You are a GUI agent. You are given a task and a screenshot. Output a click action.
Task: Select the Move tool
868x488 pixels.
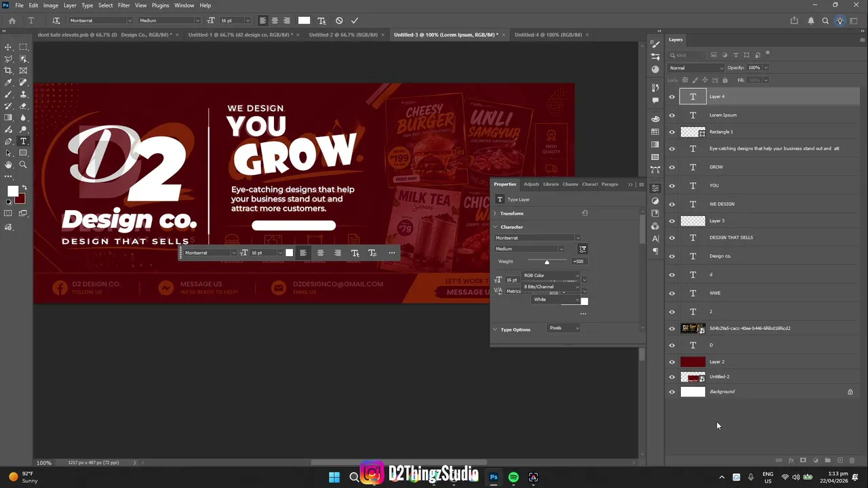click(x=8, y=47)
